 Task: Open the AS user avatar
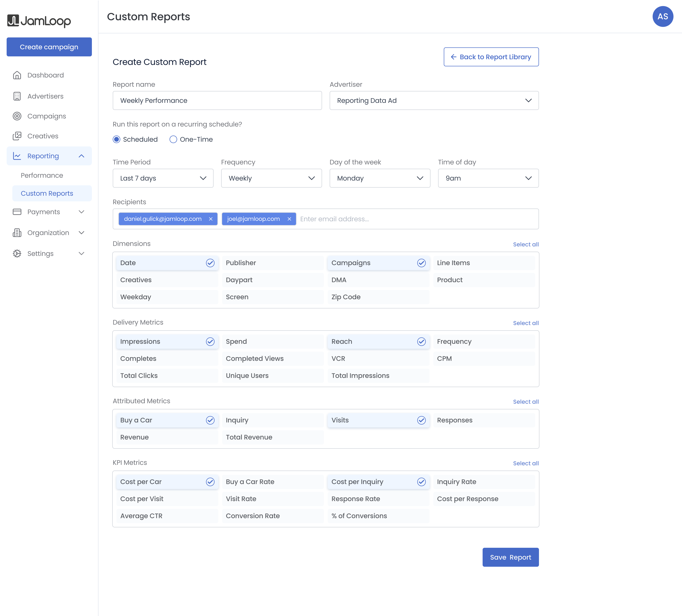[x=662, y=16]
